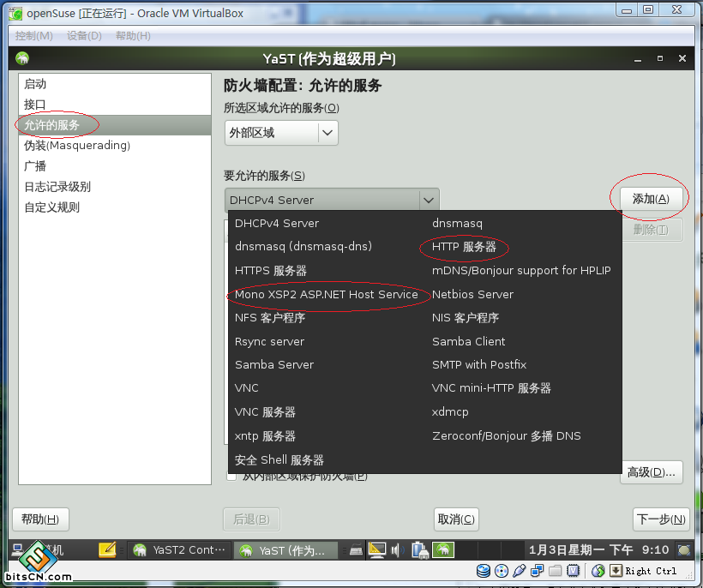Collapse the DHCPv4 Server service combo box

[x=332, y=200]
